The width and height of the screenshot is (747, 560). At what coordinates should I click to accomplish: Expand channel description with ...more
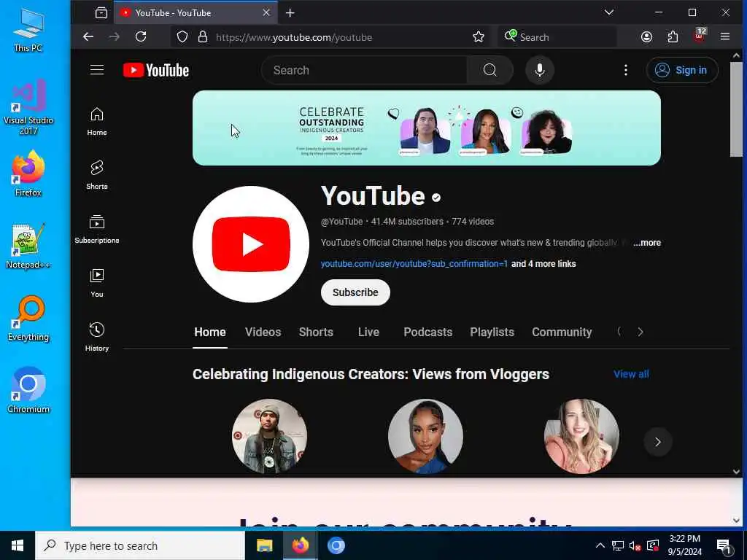point(647,243)
